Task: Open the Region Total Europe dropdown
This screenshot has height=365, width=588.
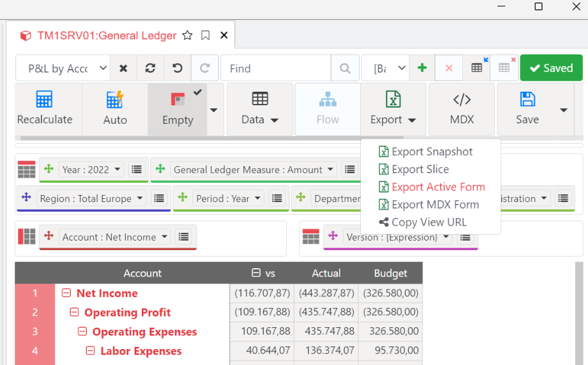Action: click(92, 198)
